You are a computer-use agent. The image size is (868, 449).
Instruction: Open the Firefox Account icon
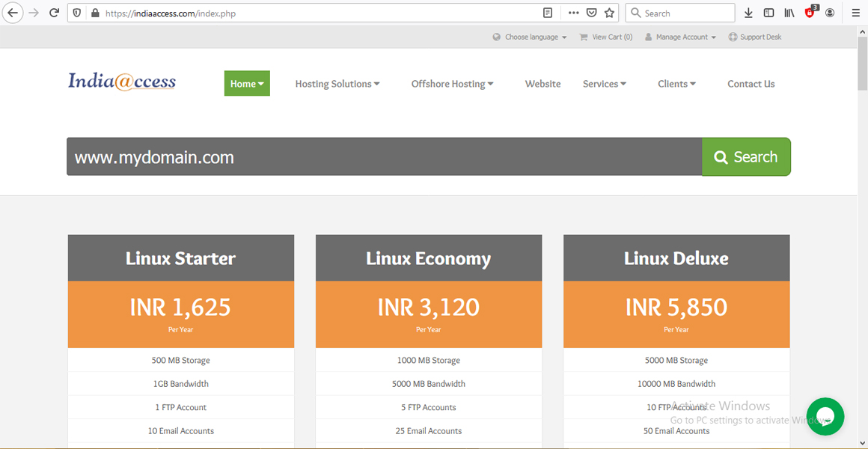pos(830,12)
